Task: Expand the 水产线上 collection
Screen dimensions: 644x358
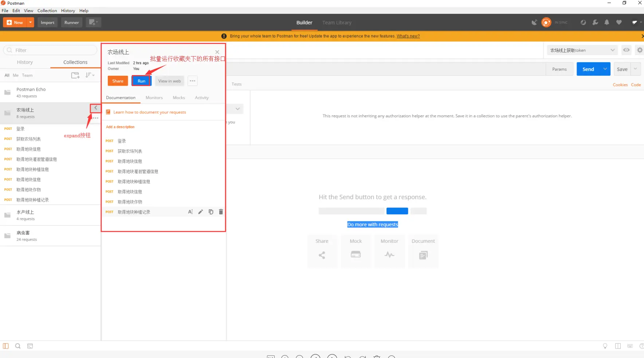Action: click(50, 215)
